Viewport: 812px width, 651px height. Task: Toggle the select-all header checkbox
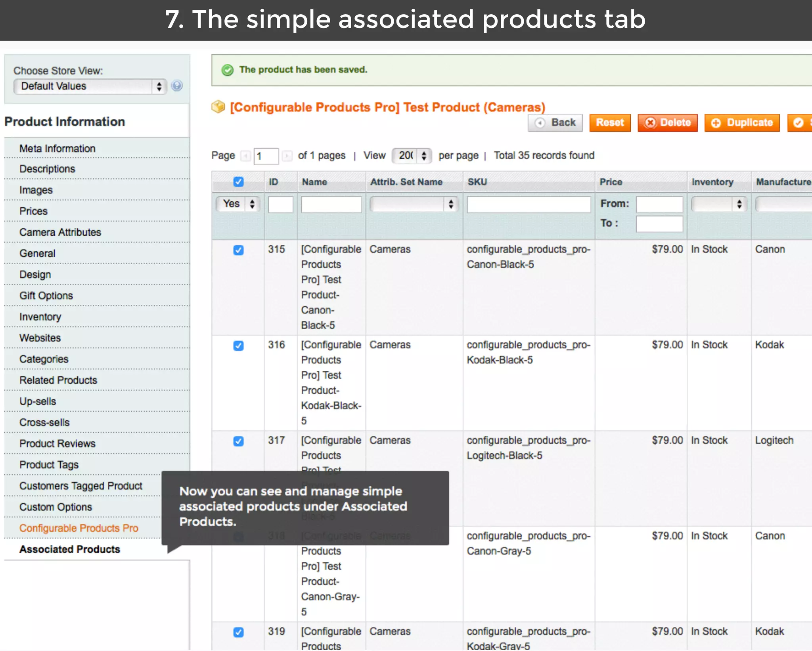(238, 182)
